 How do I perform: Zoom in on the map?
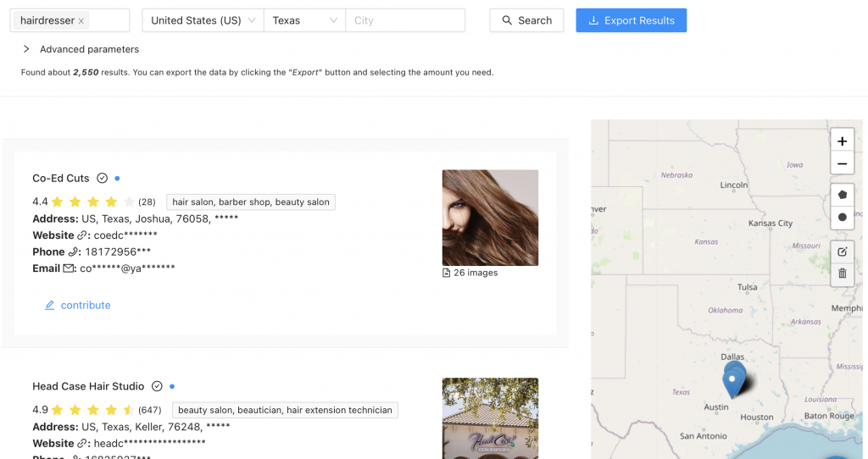tap(842, 141)
